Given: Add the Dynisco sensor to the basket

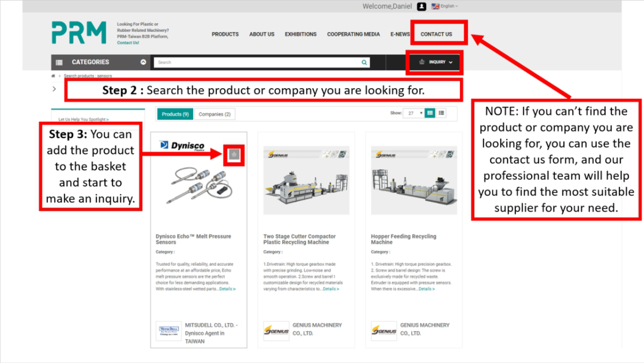Looking at the screenshot, I should [x=234, y=155].
